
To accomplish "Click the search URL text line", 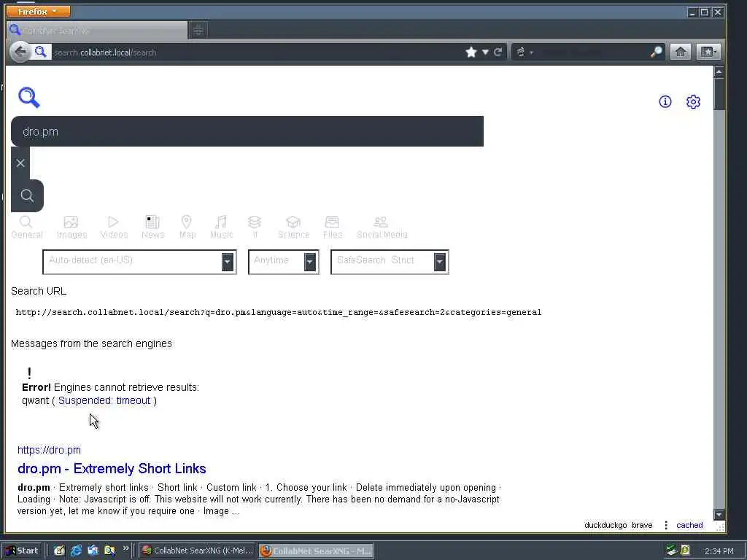I will click(x=278, y=312).
